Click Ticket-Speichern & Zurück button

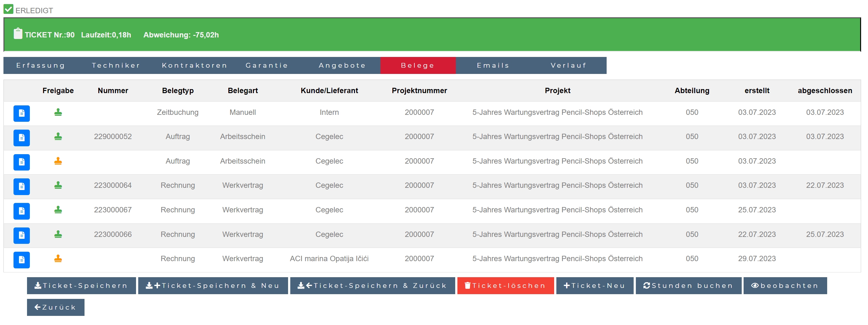(372, 285)
